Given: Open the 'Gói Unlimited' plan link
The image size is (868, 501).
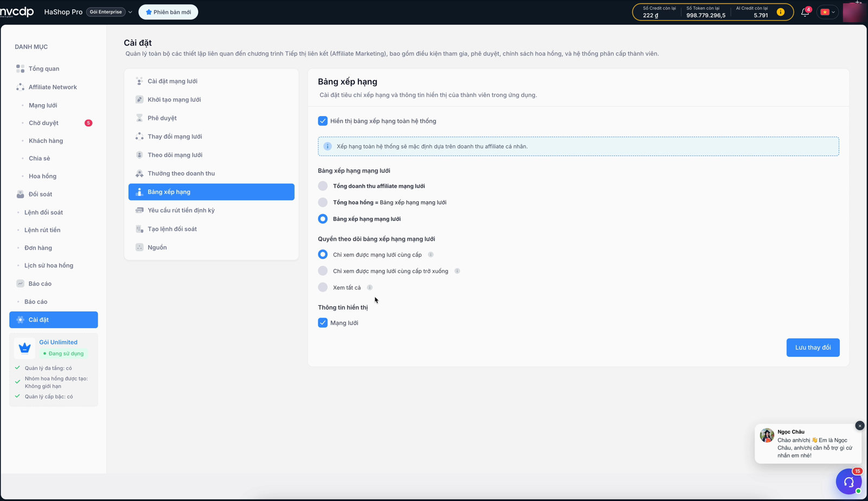Looking at the screenshot, I should pos(58,342).
